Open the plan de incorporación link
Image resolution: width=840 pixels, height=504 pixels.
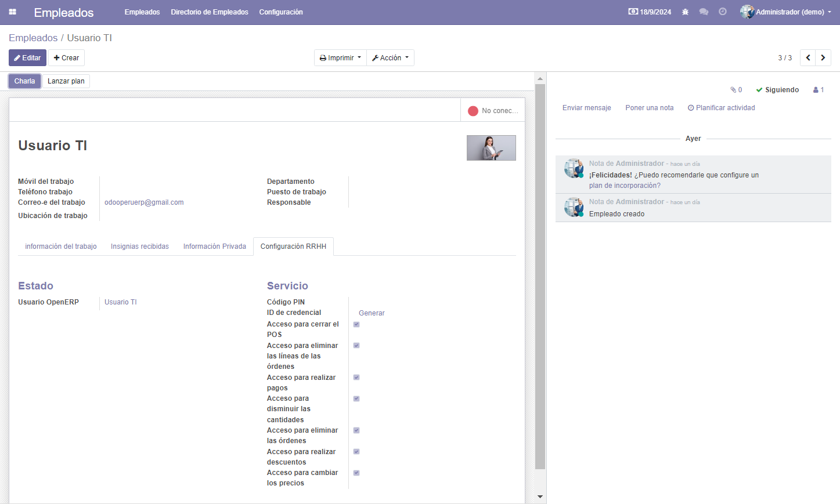(x=625, y=186)
